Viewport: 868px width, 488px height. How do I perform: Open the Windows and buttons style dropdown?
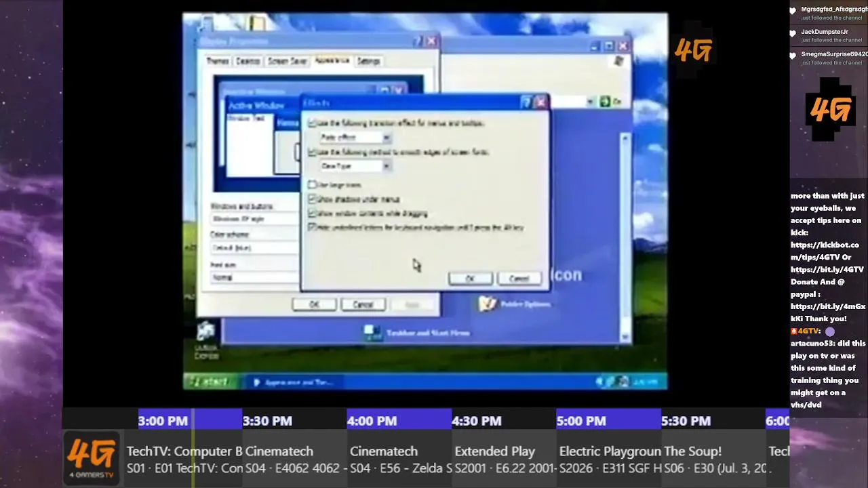coord(255,219)
